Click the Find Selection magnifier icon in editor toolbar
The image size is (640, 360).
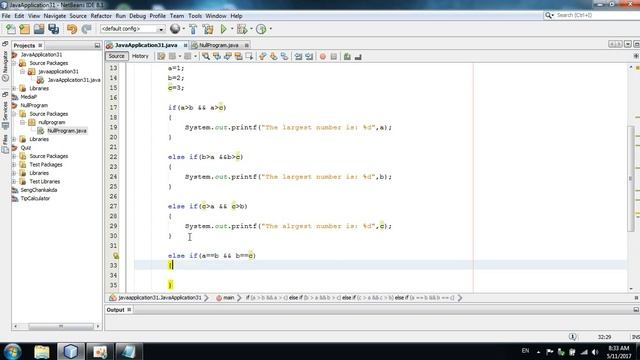tap(206, 57)
